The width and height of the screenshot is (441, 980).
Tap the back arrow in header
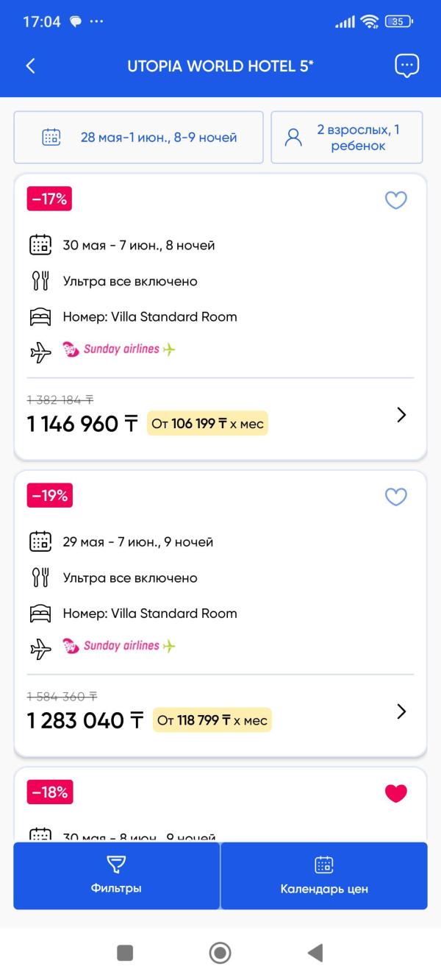pyautogui.click(x=30, y=65)
